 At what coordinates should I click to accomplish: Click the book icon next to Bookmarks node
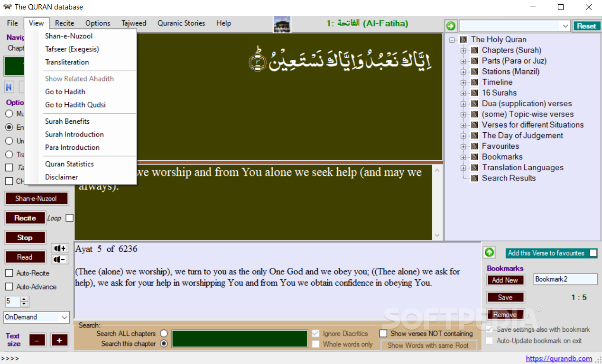(474, 157)
